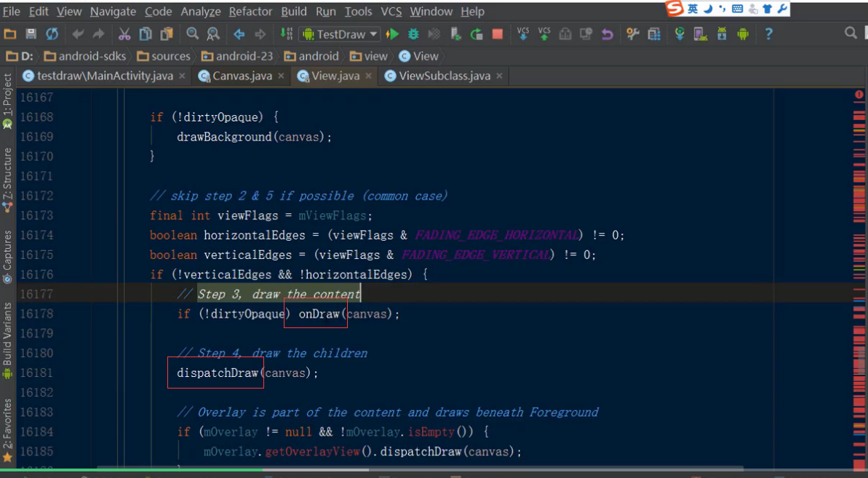Click VCS commit changes icon
The width and height of the screenshot is (868, 478).
click(544, 33)
